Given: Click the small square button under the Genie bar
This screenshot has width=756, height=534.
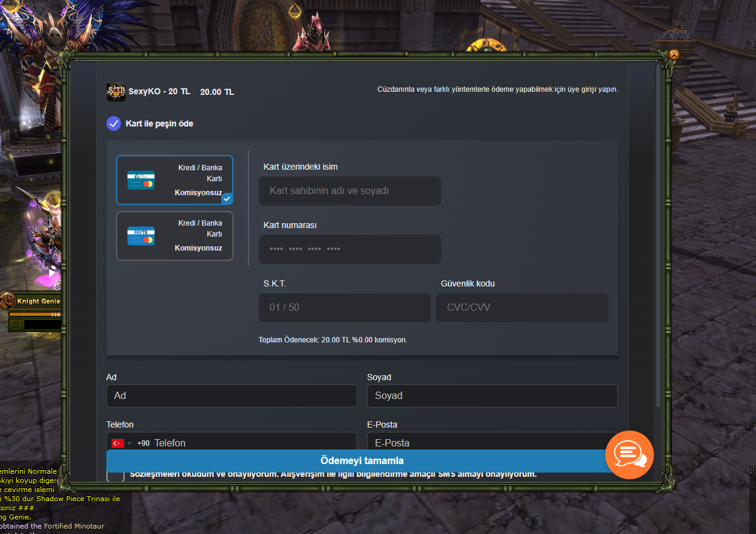Looking at the screenshot, I should [x=16, y=325].
